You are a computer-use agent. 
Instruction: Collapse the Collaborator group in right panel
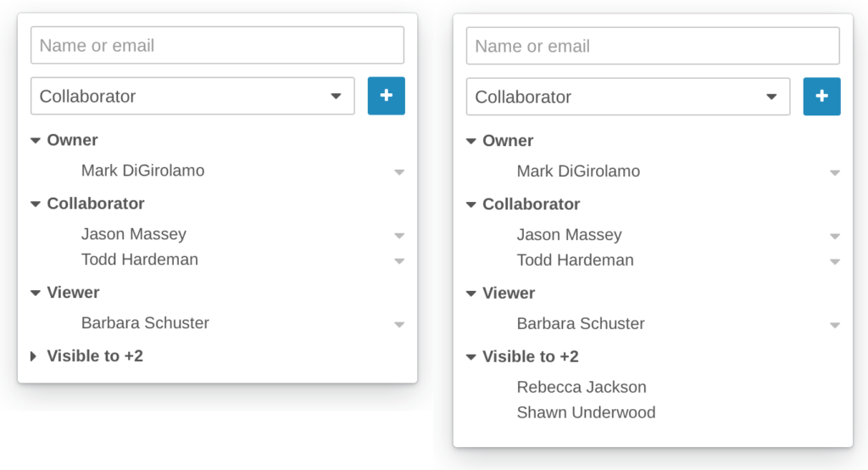pyautogui.click(x=471, y=204)
